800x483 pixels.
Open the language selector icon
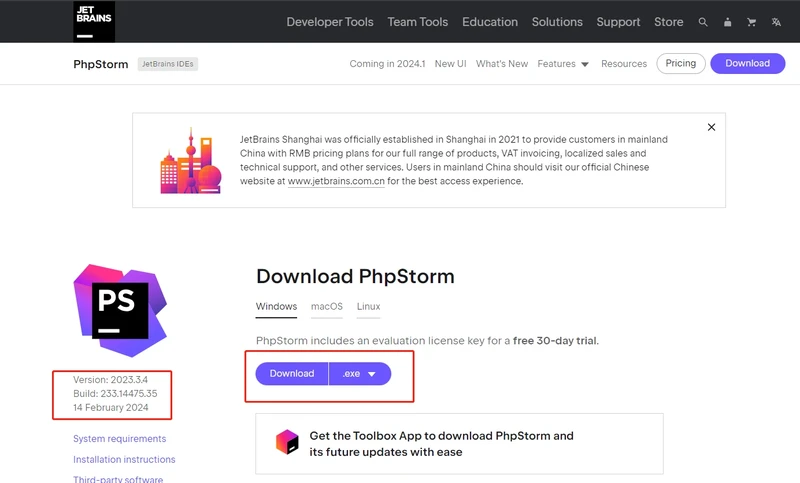tap(775, 22)
